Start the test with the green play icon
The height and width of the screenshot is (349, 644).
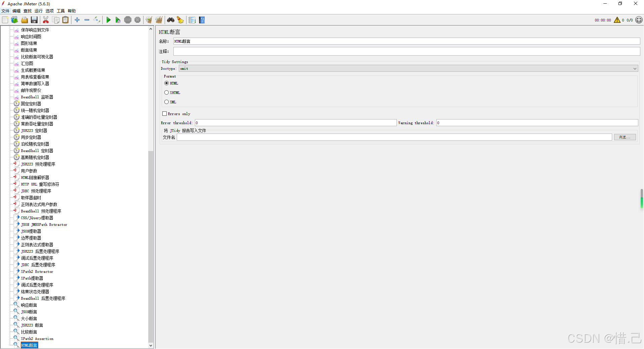[x=108, y=20]
